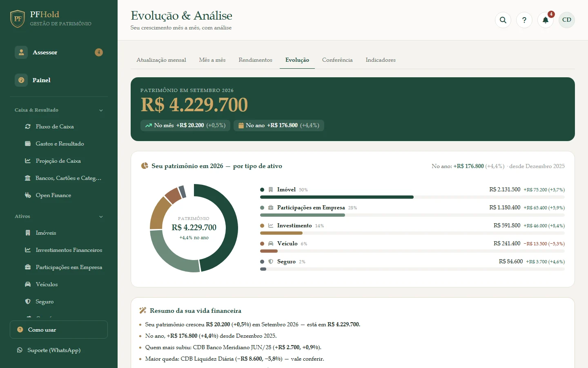Click the Veículo legend color dot

click(x=262, y=244)
